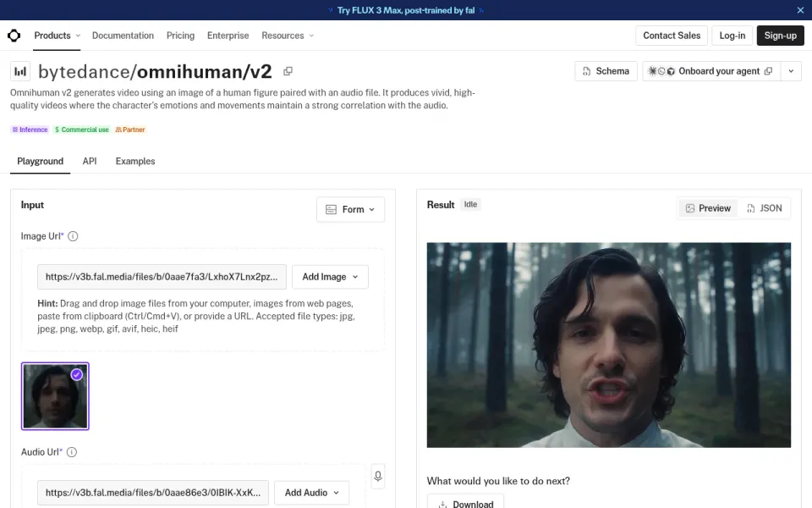Screen dimensions: 812x508
Task: Expand the Add Image dropdown
Action: (x=330, y=277)
